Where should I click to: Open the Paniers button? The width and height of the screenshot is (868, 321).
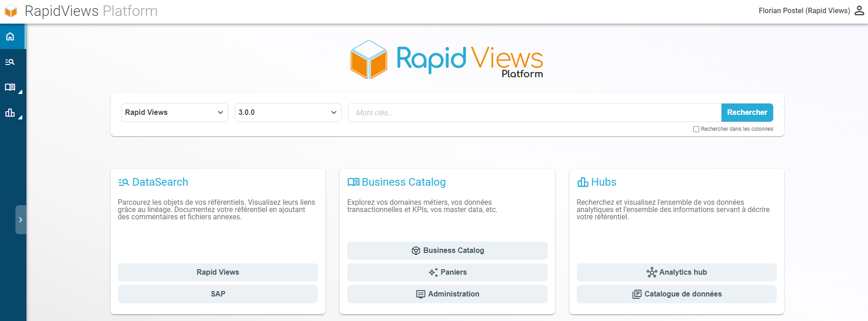coord(447,272)
